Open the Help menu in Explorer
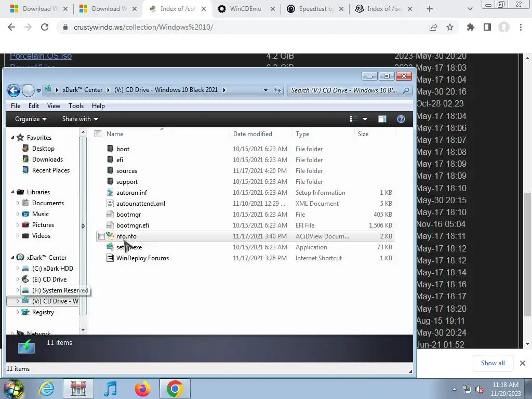 pos(98,106)
